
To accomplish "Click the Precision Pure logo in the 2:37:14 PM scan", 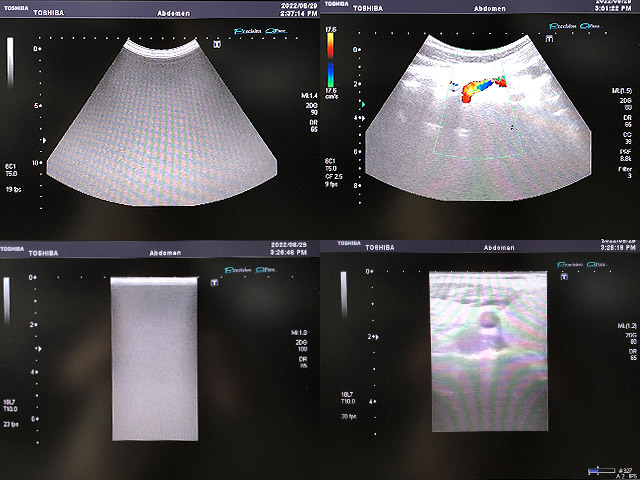I will pyautogui.click(x=260, y=31).
